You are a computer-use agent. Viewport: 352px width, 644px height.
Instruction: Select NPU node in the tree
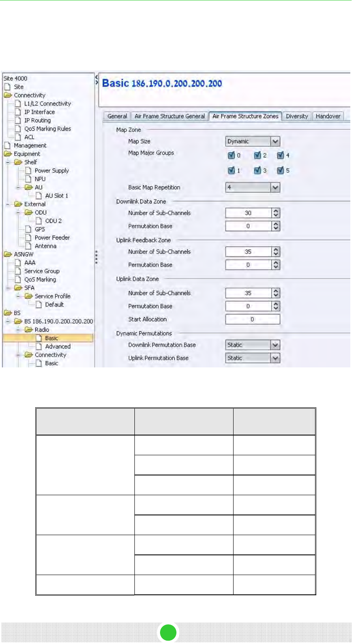tap(40, 179)
